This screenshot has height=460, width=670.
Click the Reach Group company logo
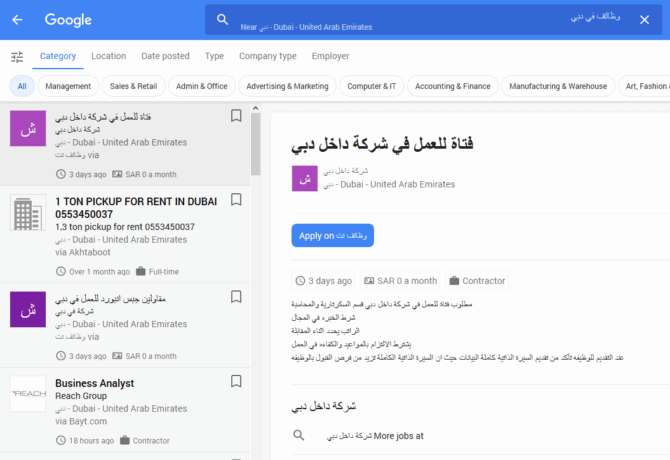pyautogui.click(x=27, y=394)
